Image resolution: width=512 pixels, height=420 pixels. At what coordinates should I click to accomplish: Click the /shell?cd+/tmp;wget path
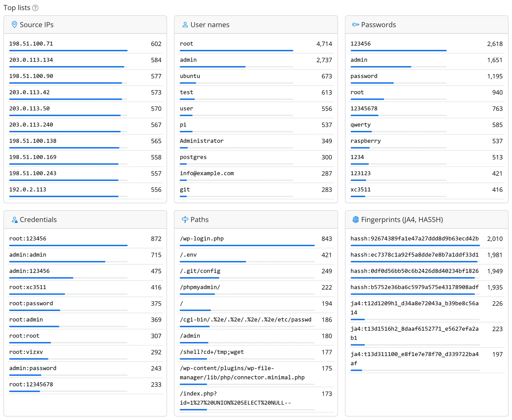(212, 352)
